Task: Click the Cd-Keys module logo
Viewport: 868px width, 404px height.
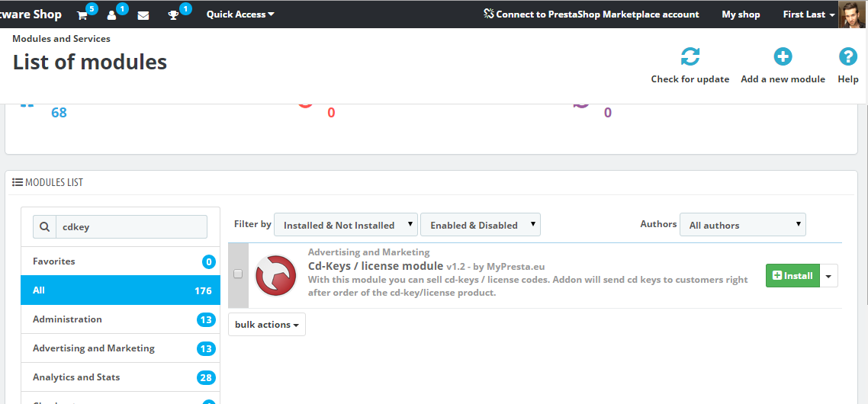Action: pos(275,275)
